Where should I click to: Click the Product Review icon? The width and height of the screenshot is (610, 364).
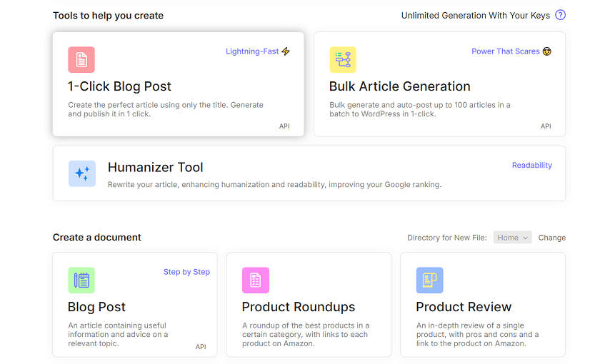tap(429, 280)
